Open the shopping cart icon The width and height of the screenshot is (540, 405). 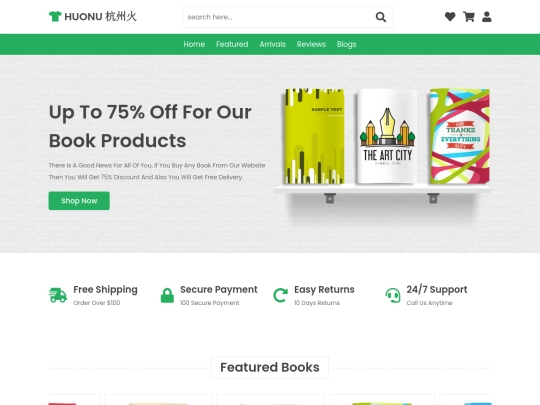click(469, 17)
